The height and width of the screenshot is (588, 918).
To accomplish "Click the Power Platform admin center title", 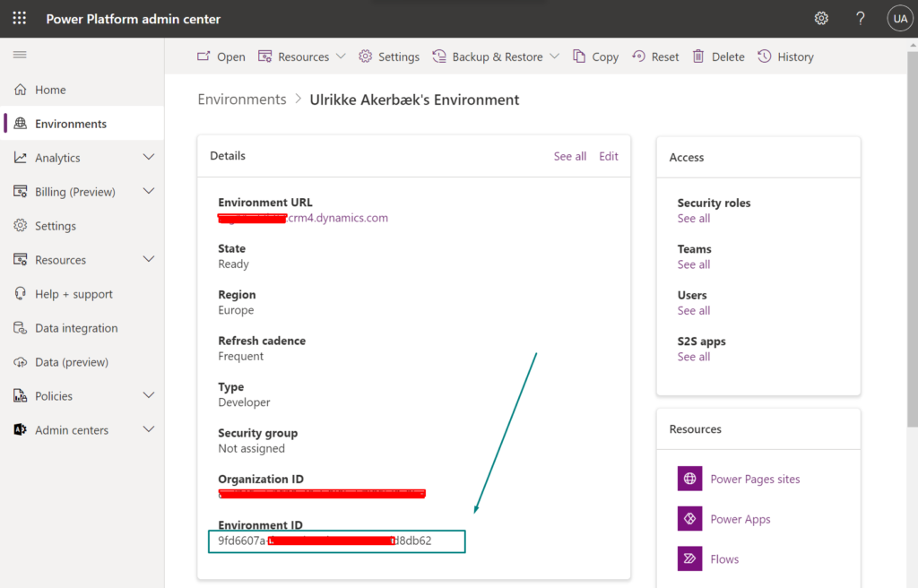I will point(134,19).
